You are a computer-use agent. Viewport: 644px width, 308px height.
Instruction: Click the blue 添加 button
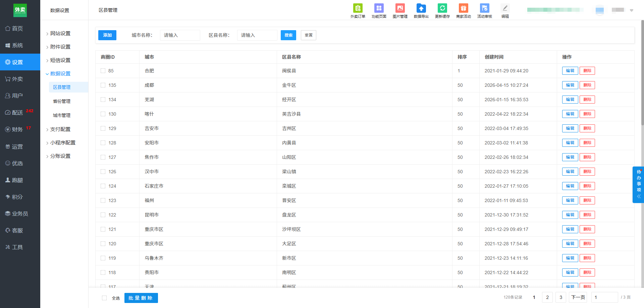click(x=107, y=35)
